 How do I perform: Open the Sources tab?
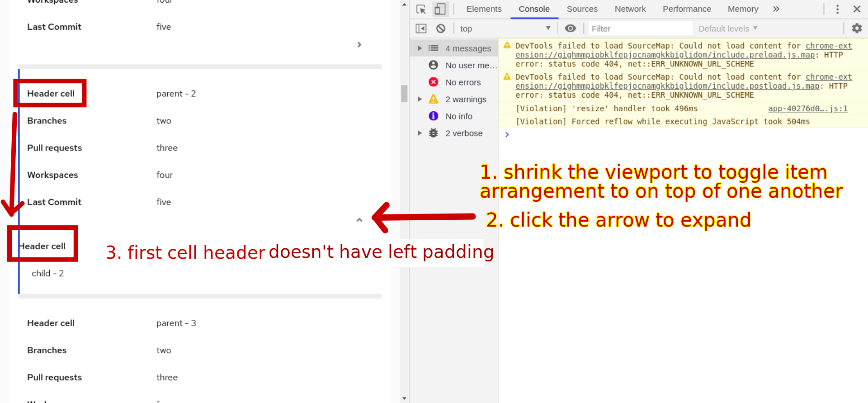click(x=582, y=9)
